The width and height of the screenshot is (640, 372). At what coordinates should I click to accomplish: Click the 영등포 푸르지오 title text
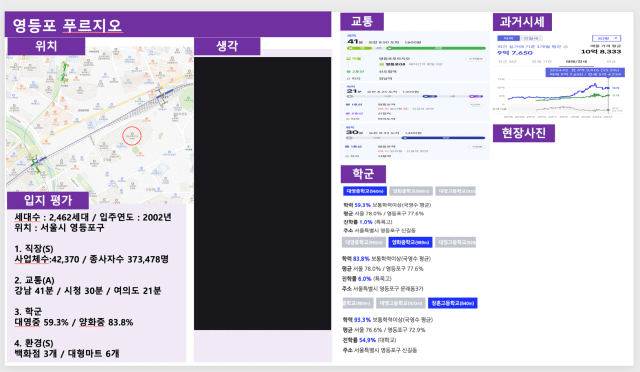[x=67, y=25]
